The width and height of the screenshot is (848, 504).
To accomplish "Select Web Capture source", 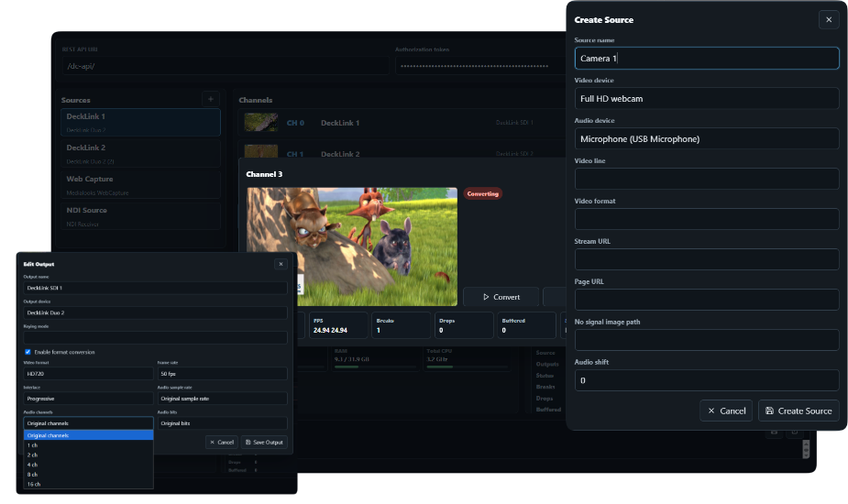I will pyautogui.click(x=140, y=185).
